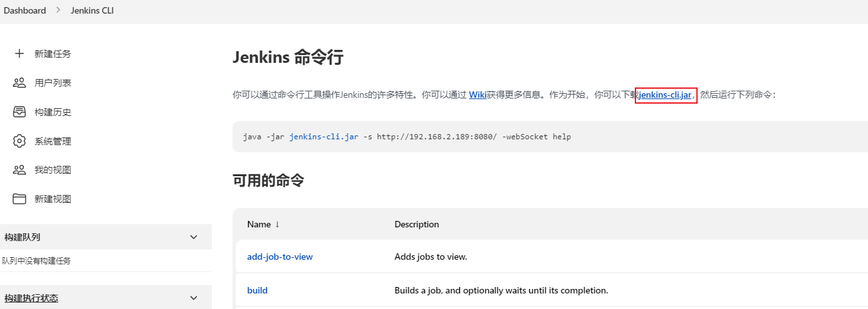The image size is (868, 309).
Task: Open the 构建执行状态 underlined header link
Action: 31,298
